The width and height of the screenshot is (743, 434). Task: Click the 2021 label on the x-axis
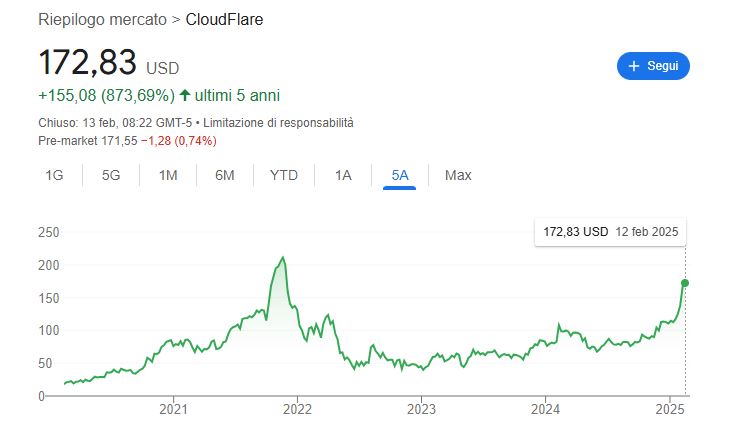pyautogui.click(x=174, y=409)
